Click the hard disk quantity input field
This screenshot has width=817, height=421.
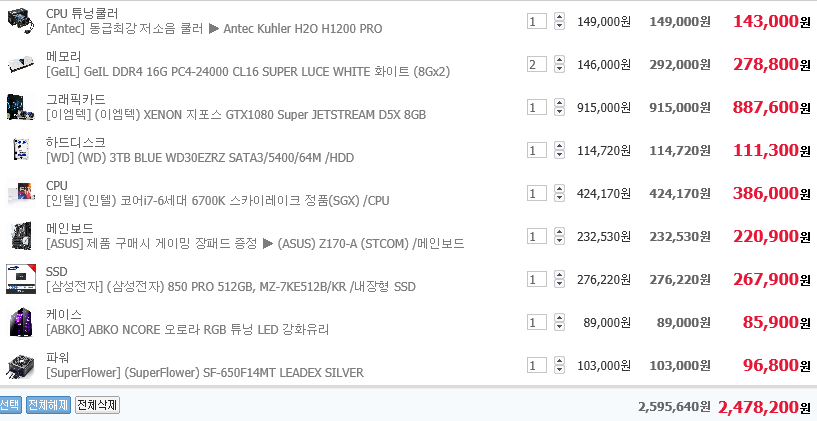click(537, 150)
